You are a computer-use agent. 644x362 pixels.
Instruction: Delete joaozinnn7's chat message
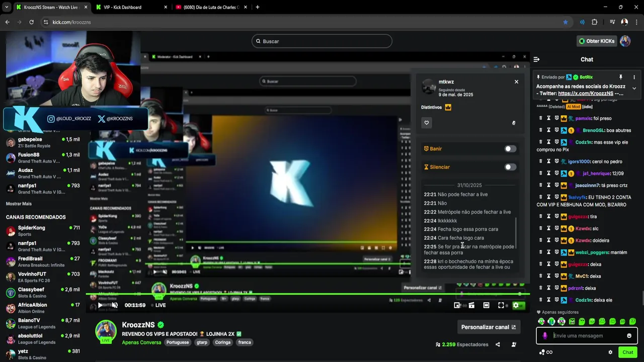click(541, 185)
